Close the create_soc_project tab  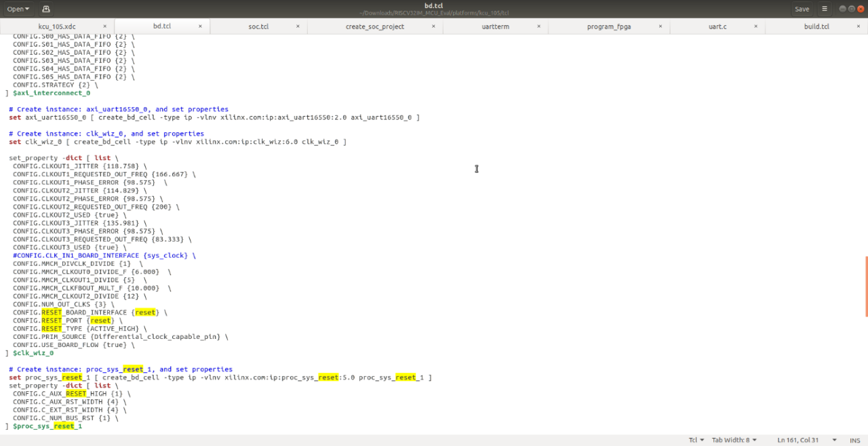pyautogui.click(x=433, y=26)
